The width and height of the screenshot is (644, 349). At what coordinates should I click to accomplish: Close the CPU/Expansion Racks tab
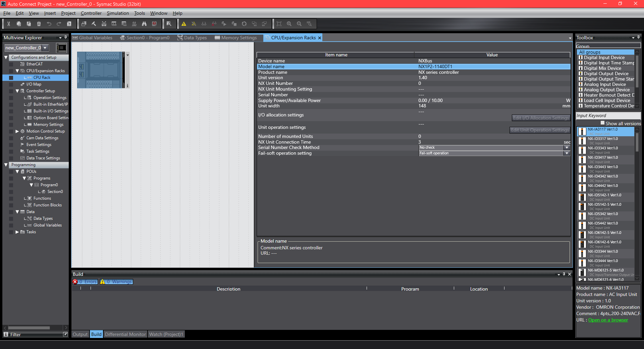320,38
